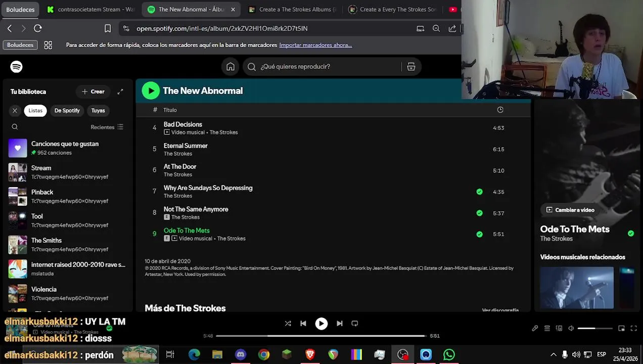Toggle saved checkmark on Ode To The Mets row
Image resolution: width=643 pixels, height=364 pixels.
coord(479,234)
